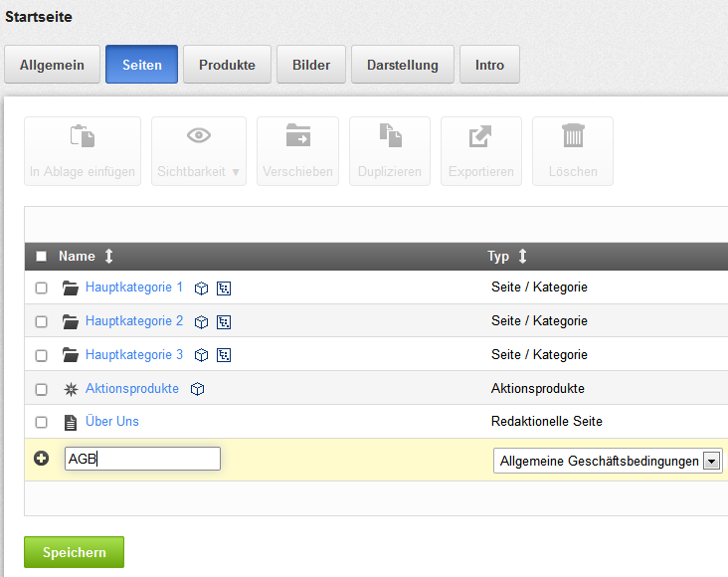Open the Darstellung tab

403,65
